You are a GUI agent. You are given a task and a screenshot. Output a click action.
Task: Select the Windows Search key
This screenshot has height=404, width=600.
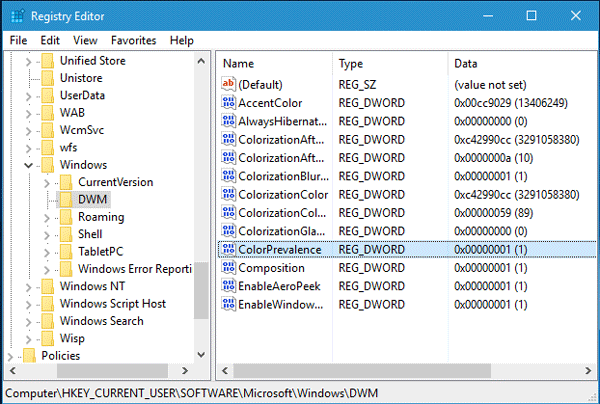(x=101, y=321)
